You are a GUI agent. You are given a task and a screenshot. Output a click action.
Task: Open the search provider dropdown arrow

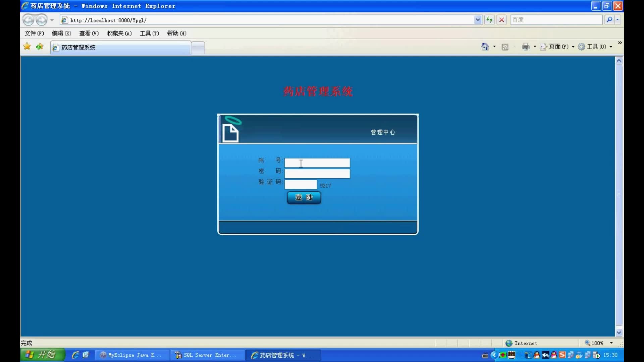pyautogui.click(x=618, y=20)
